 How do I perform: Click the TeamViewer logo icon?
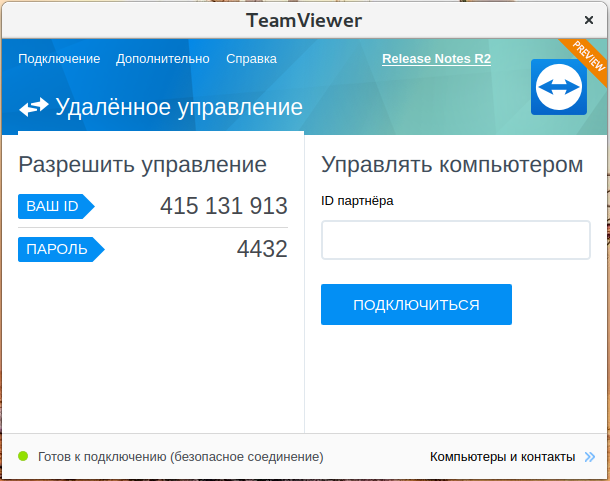pyautogui.click(x=559, y=87)
